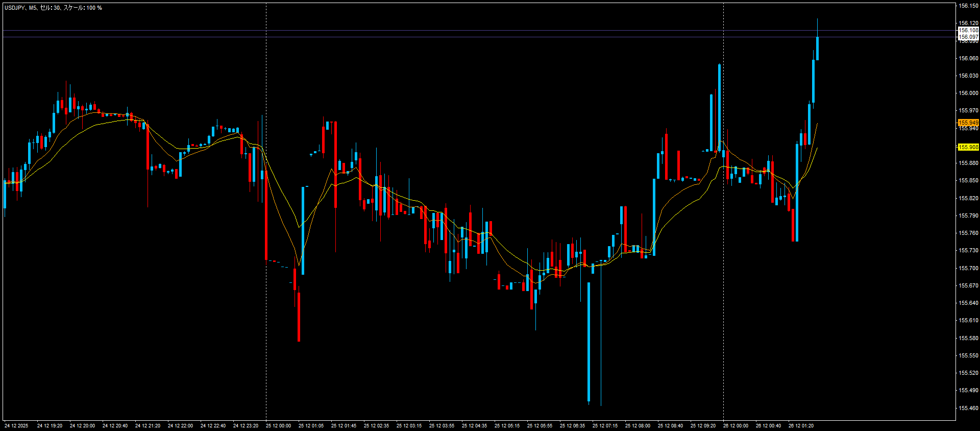Screen dimensions: 980x431
Task: Click the 155.580 price scale label
Action: [x=968, y=338]
